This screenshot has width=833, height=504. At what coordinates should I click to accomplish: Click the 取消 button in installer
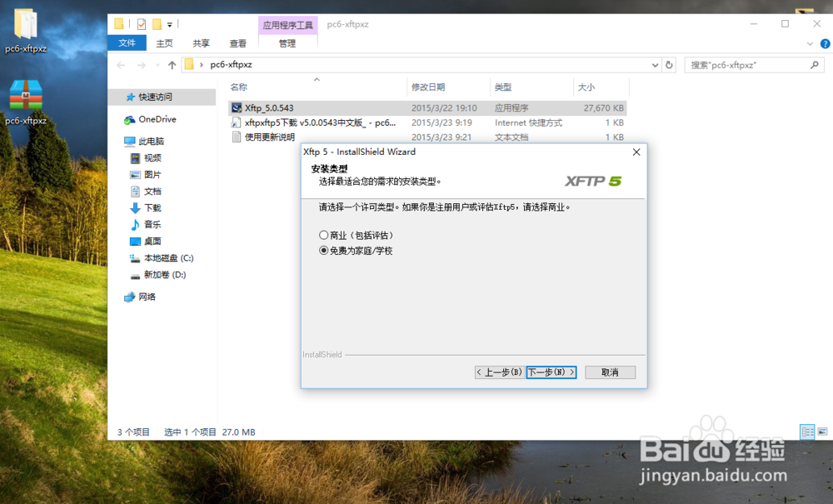click(x=610, y=372)
